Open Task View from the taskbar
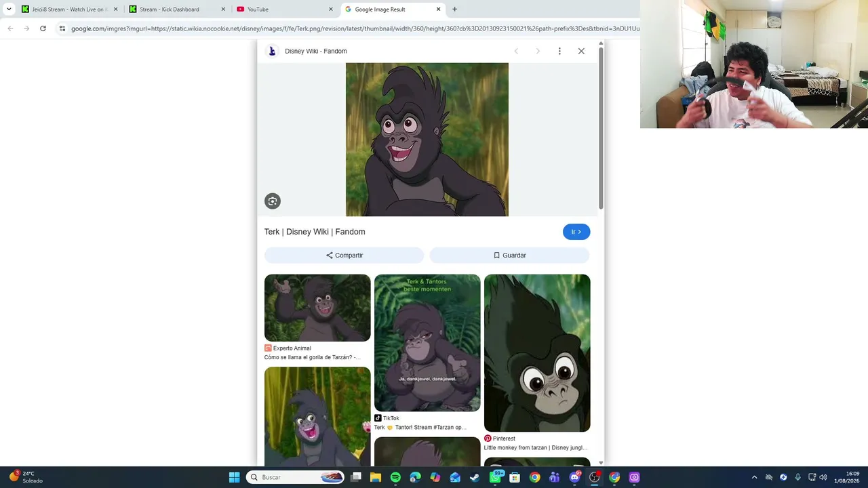 point(356,477)
